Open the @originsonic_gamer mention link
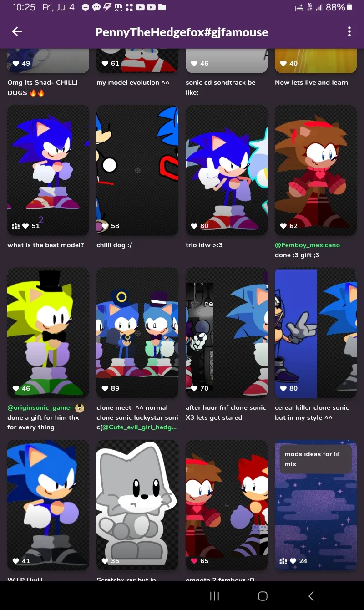The image size is (364, 610). coord(40,407)
